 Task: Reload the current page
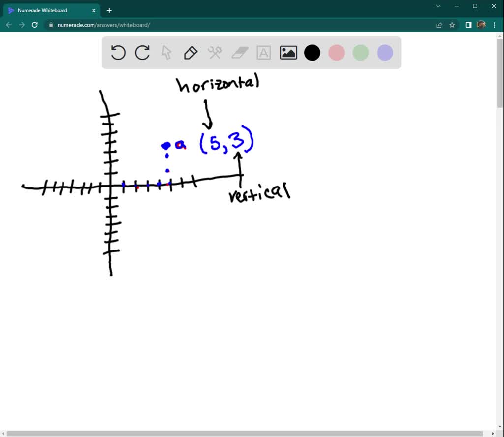[x=35, y=25]
